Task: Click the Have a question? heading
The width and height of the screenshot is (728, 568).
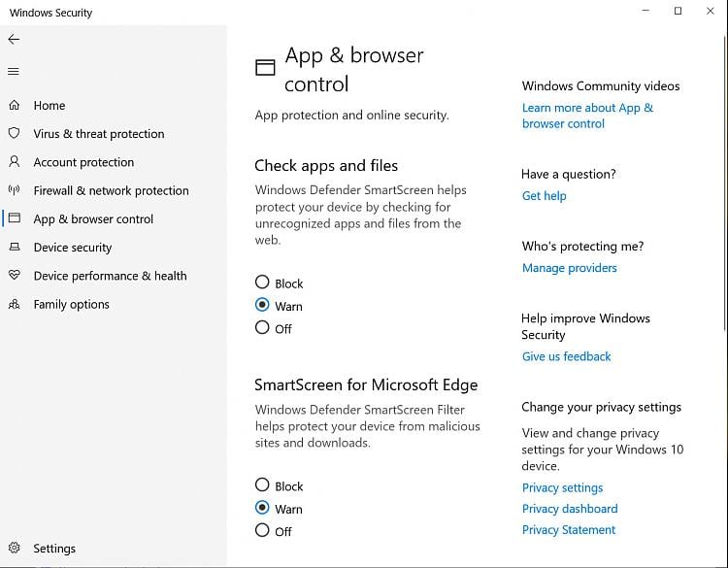Action: tap(568, 174)
